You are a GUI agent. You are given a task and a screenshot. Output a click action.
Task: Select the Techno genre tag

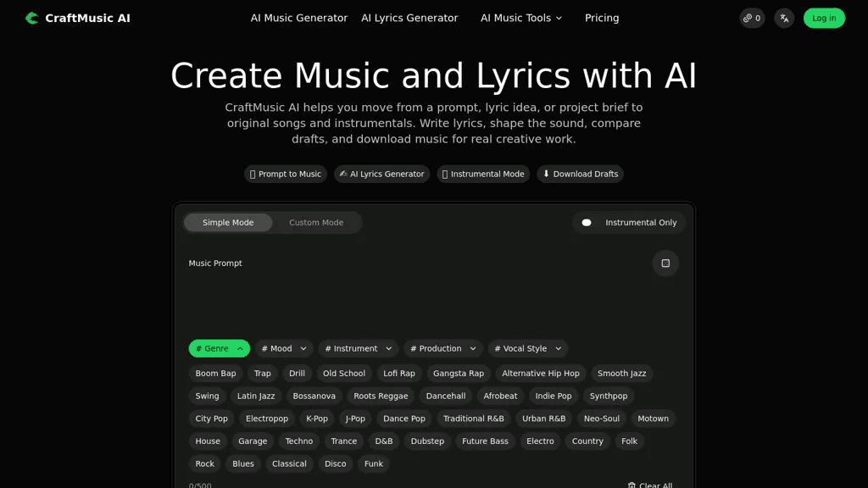pos(299,441)
